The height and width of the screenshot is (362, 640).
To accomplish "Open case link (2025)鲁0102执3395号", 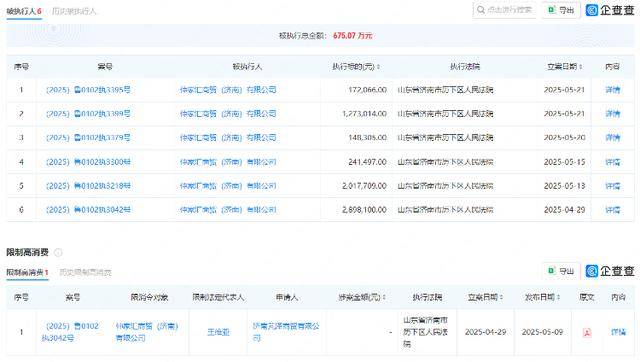I will (x=88, y=90).
